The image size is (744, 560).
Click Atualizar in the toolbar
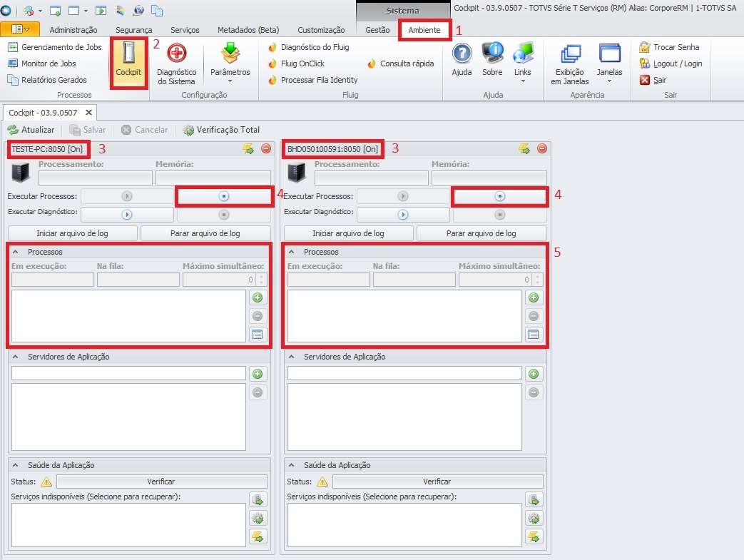tap(31, 130)
